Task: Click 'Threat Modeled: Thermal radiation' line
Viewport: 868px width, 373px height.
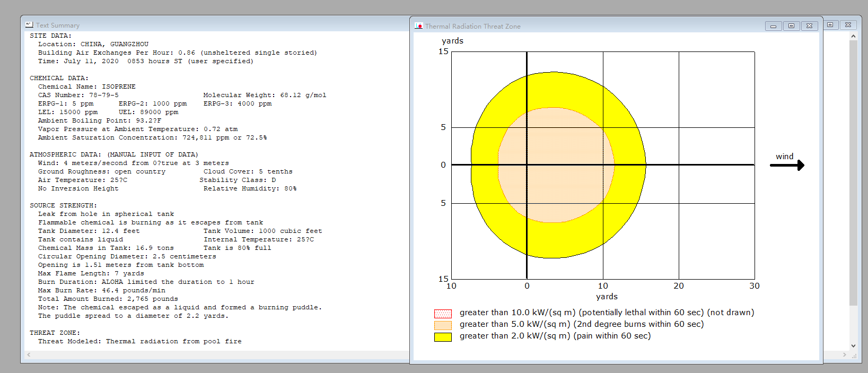Action: [x=139, y=341]
